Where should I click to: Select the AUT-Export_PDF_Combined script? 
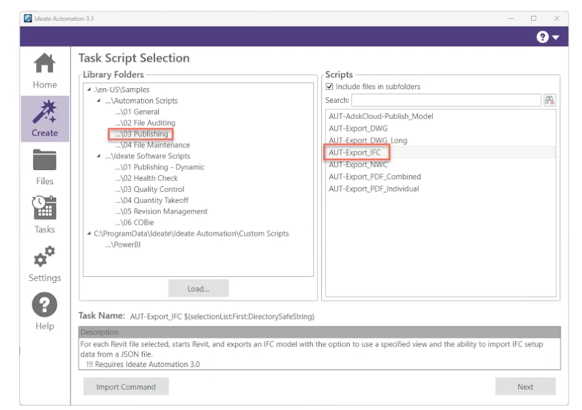tap(375, 177)
